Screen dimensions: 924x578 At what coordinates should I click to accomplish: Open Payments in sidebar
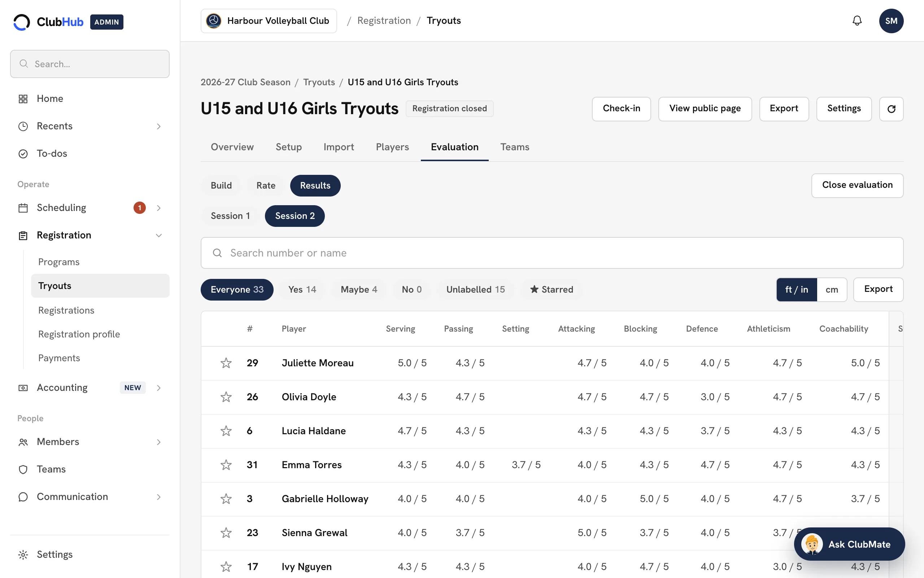pos(59,358)
